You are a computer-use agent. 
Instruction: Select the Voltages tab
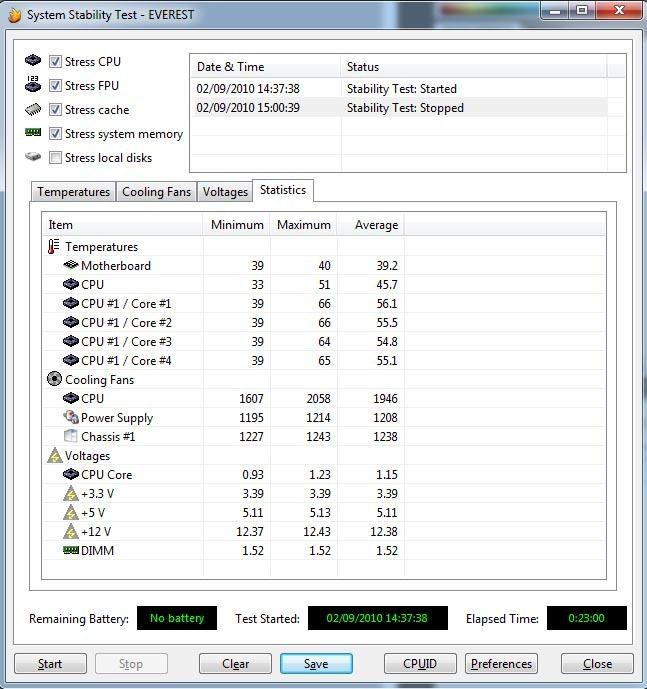(x=225, y=192)
